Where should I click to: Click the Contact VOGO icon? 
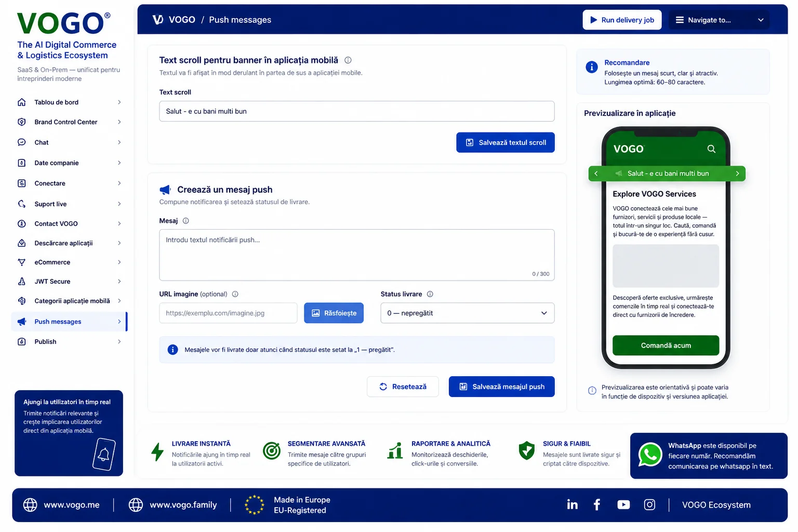[22, 224]
